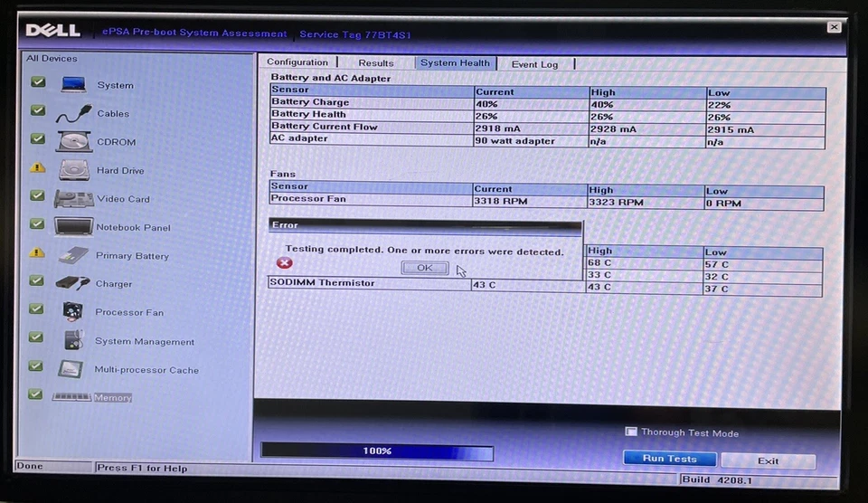
Task: Open the Event Log tab
Action: (534, 64)
